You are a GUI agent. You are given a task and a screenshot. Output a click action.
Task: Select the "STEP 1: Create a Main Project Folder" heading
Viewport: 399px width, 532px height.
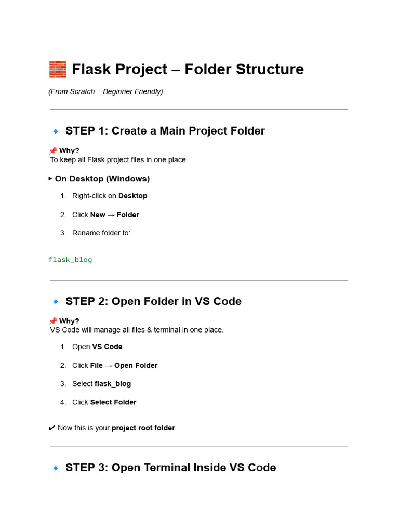165,131
